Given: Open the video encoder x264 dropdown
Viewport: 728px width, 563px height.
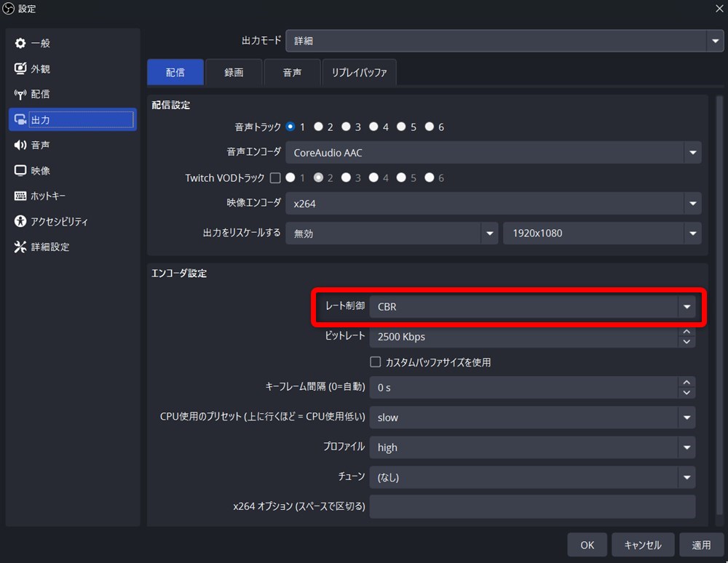Looking at the screenshot, I should (493, 204).
